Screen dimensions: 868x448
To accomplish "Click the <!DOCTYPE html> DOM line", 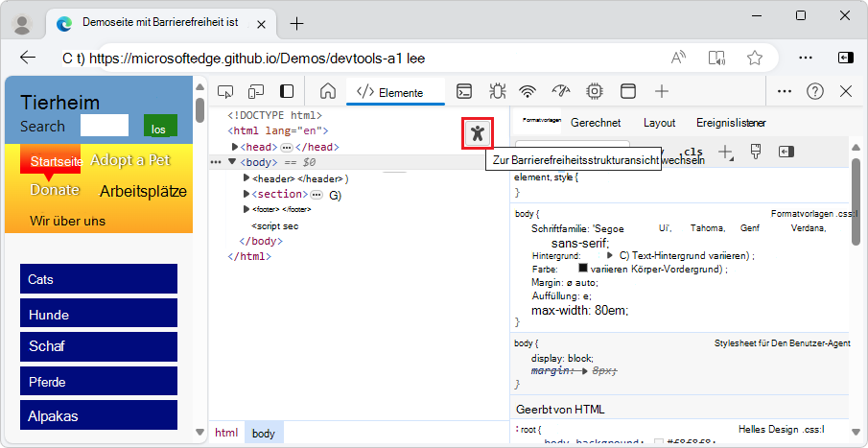I will pyautogui.click(x=274, y=116).
